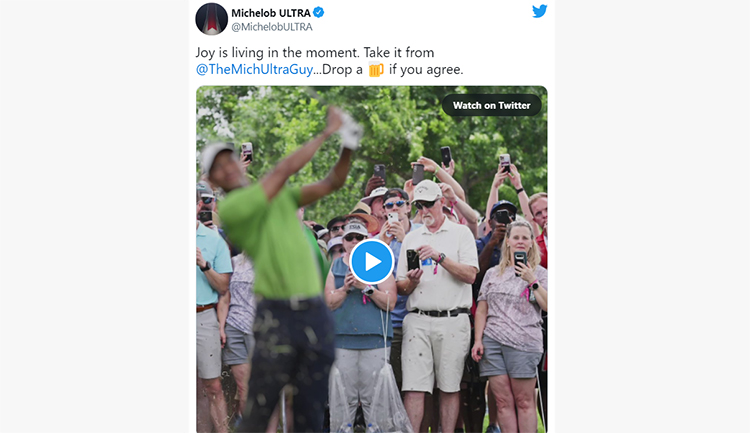Open the @TheMichUltraGuy mention link
Image resolution: width=750 pixels, height=433 pixels.
tap(254, 69)
